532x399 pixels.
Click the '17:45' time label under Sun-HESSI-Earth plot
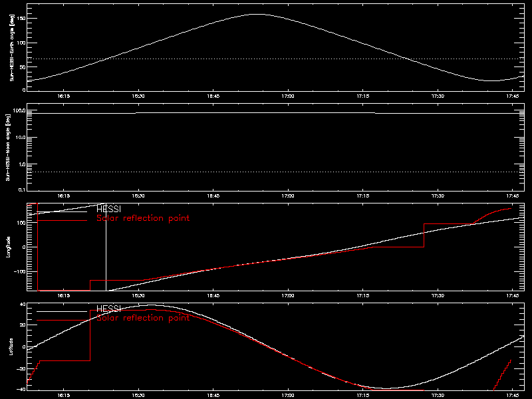pyautogui.click(x=513, y=96)
